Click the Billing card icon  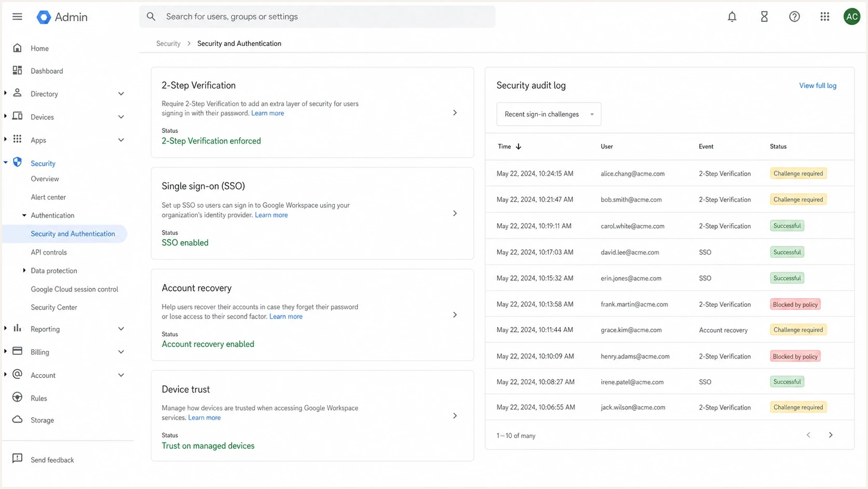click(x=17, y=351)
